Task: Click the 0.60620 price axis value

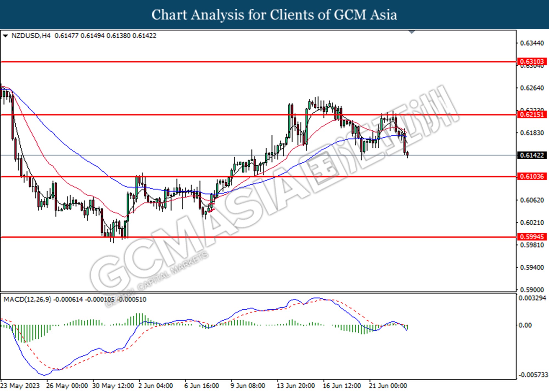Action: (x=532, y=200)
